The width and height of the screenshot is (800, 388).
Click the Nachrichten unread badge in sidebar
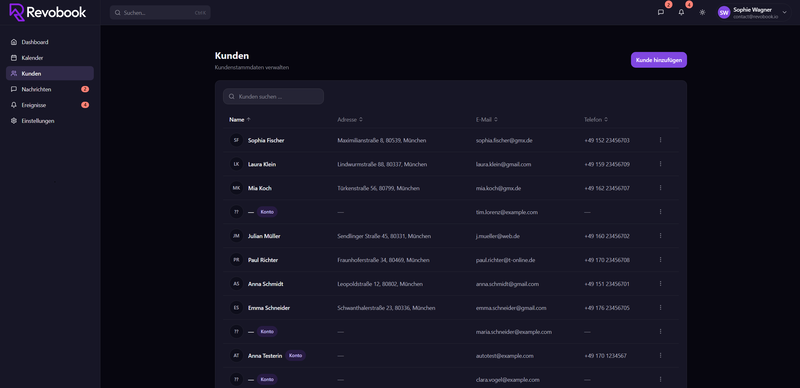(85, 89)
